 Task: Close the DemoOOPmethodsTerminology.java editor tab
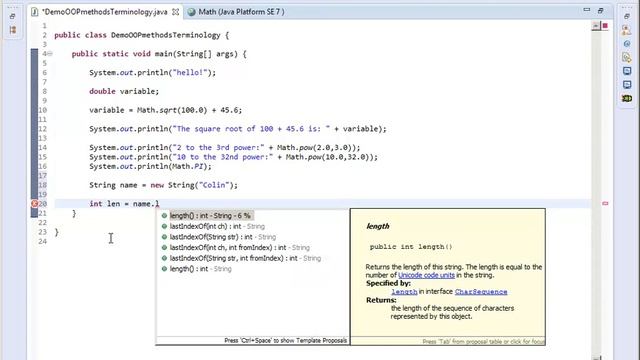[x=176, y=12]
